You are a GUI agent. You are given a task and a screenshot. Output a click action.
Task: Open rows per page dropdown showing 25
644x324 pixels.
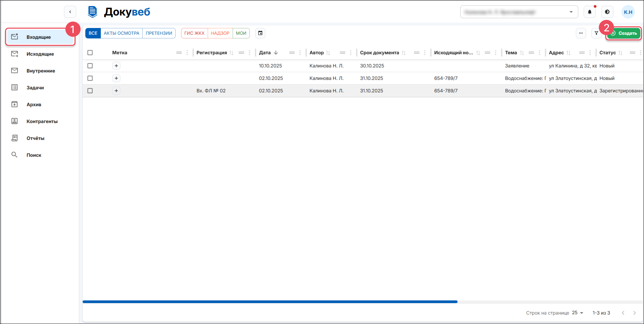pyautogui.click(x=578, y=313)
